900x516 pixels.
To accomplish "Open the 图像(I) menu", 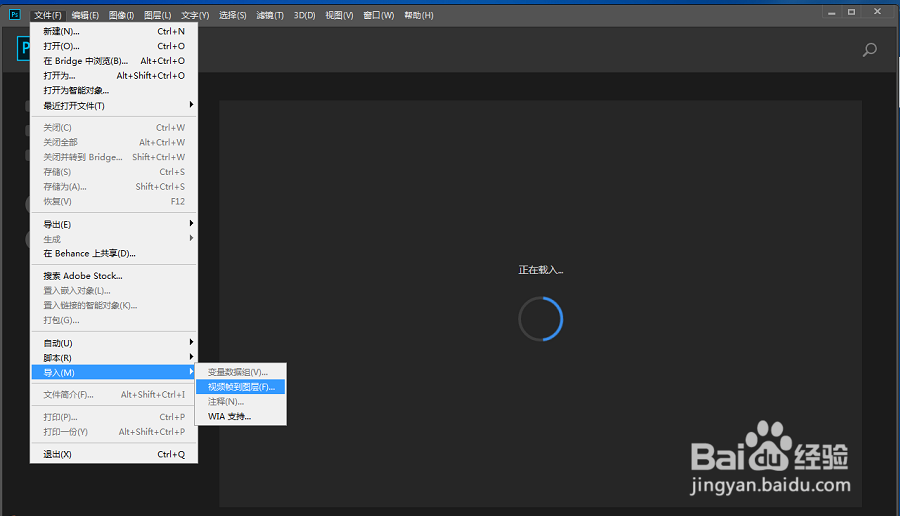I will (121, 15).
